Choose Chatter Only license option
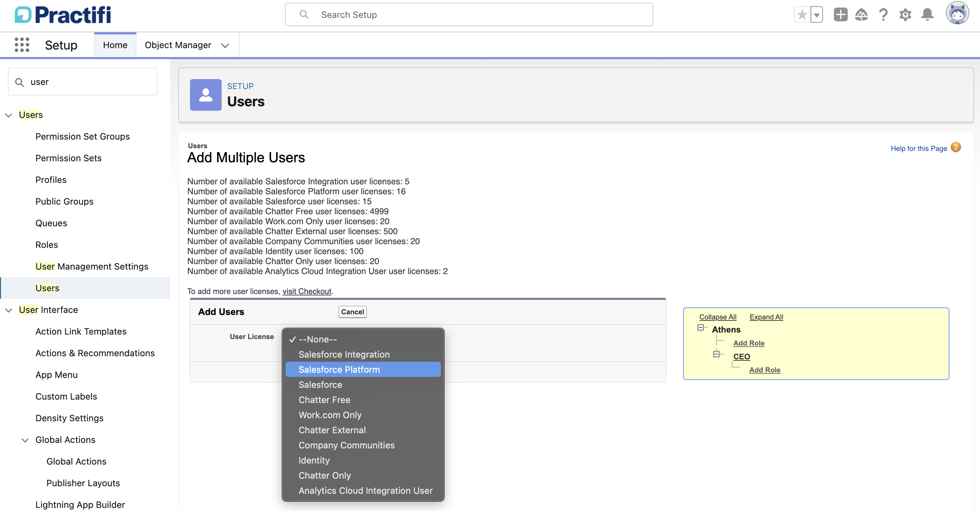 click(363, 476)
